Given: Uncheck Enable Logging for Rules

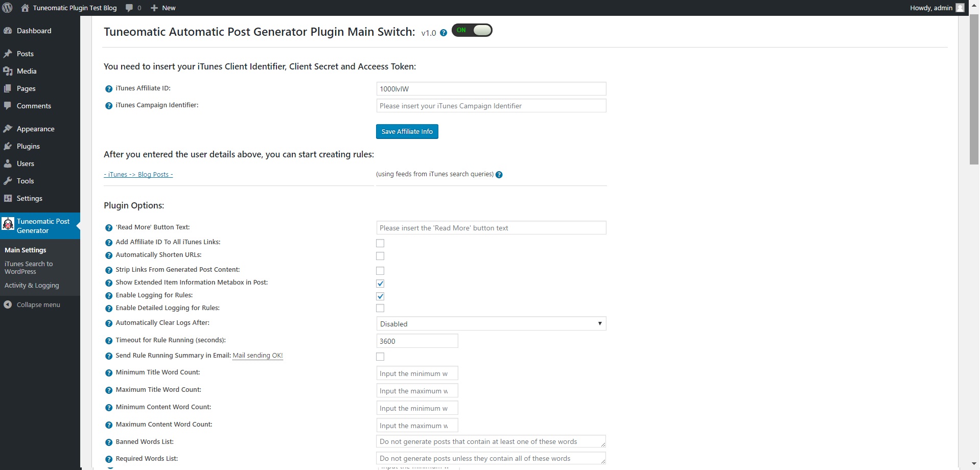Looking at the screenshot, I should coord(380,296).
